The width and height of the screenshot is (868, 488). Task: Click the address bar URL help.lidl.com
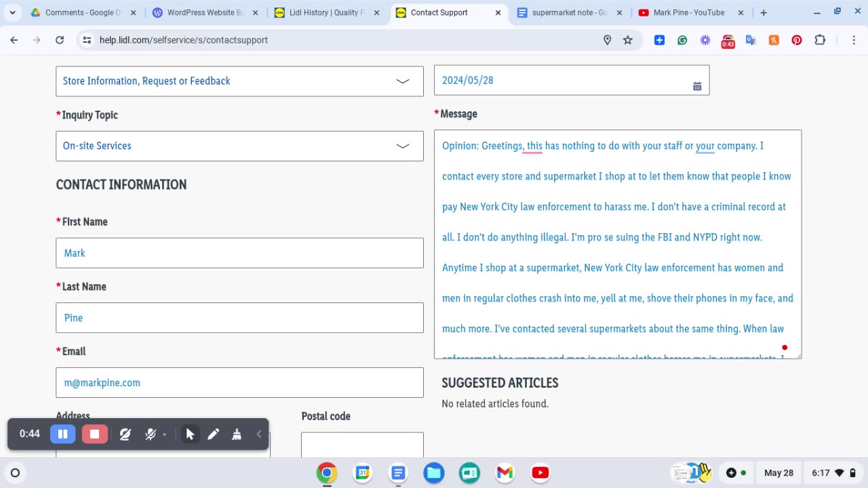click(x=184, y=40)
